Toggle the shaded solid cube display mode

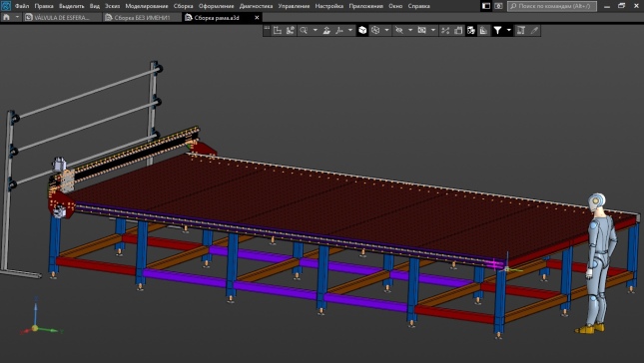pos(362,30)
